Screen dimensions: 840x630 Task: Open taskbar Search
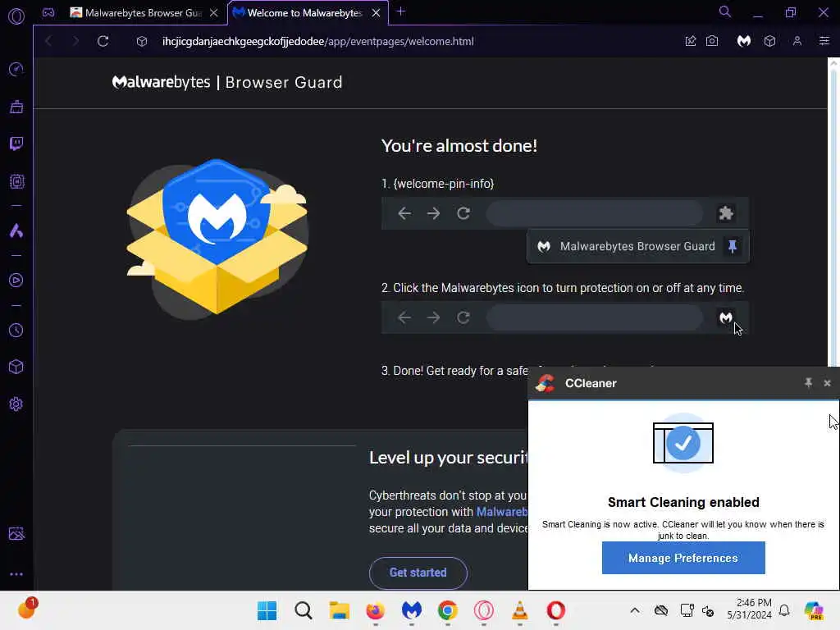click(x=304, y=610)
